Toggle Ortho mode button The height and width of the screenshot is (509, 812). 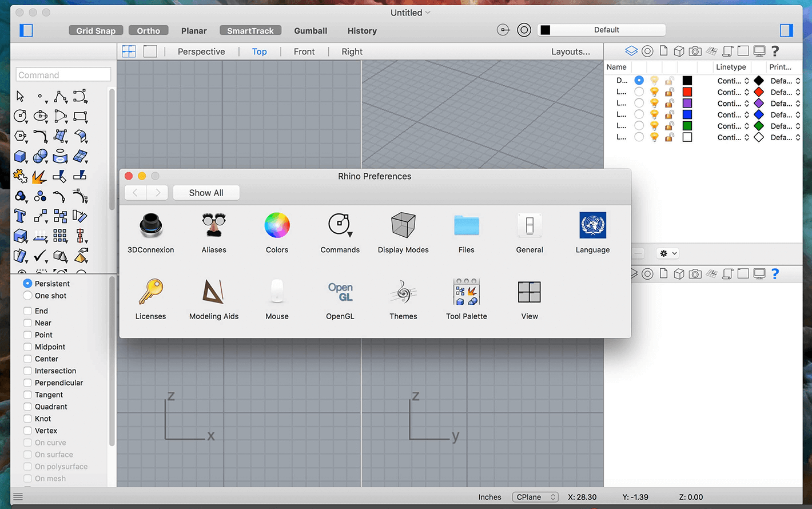(149, 30)
